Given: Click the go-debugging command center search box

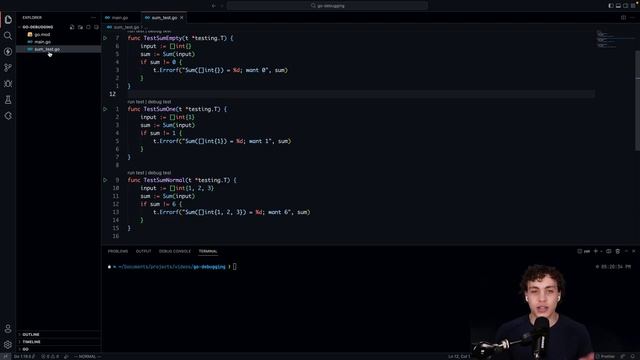Looking at the screenshot, I should 327,6.
